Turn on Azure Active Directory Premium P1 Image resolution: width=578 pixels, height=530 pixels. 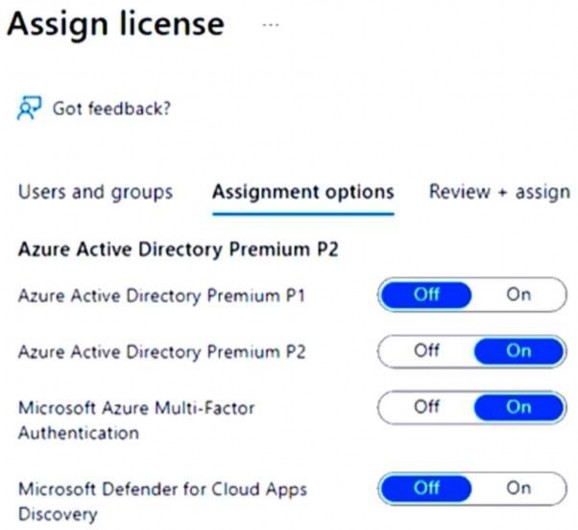click(519, 294)
